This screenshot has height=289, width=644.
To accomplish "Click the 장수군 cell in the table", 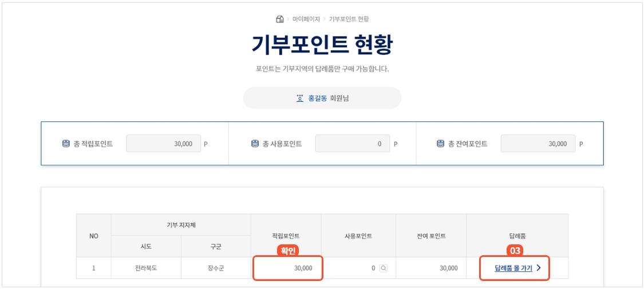I will point(216,268).
